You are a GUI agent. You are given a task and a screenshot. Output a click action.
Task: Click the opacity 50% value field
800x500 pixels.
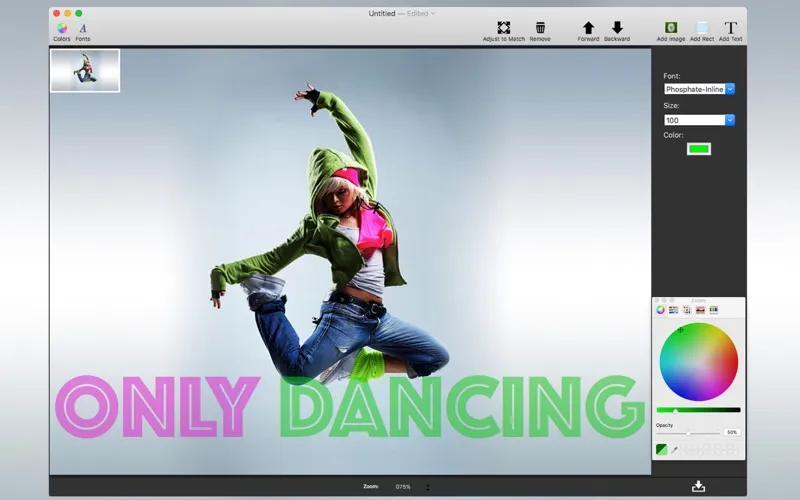point(732,432)
